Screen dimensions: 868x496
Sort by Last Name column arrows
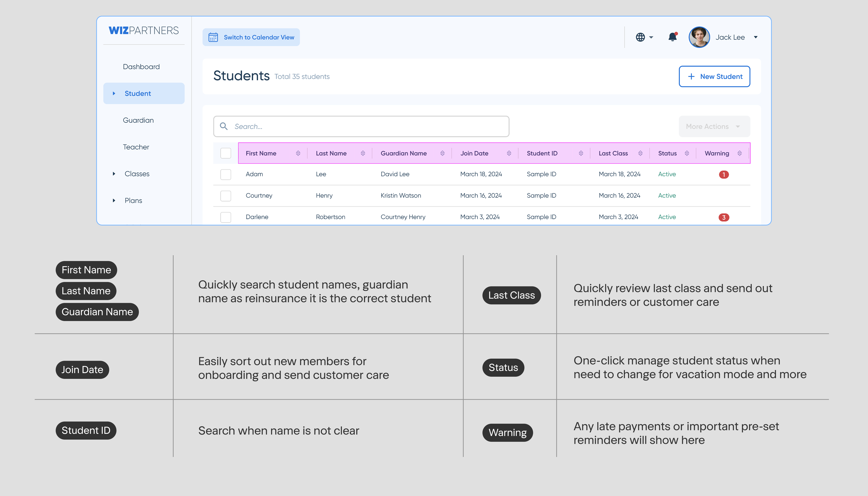pos(363,153)
